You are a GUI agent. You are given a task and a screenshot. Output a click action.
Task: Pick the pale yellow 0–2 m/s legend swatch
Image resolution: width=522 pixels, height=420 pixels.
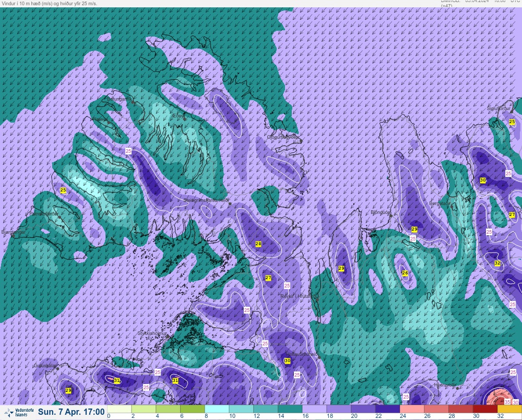click(x=120, y=409)
